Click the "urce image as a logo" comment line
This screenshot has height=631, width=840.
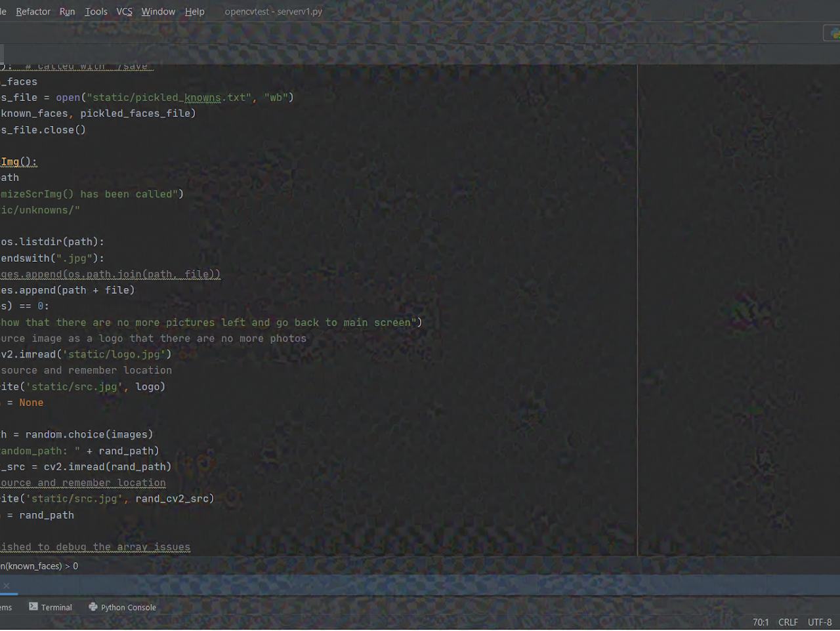click(x=154, y=338)
